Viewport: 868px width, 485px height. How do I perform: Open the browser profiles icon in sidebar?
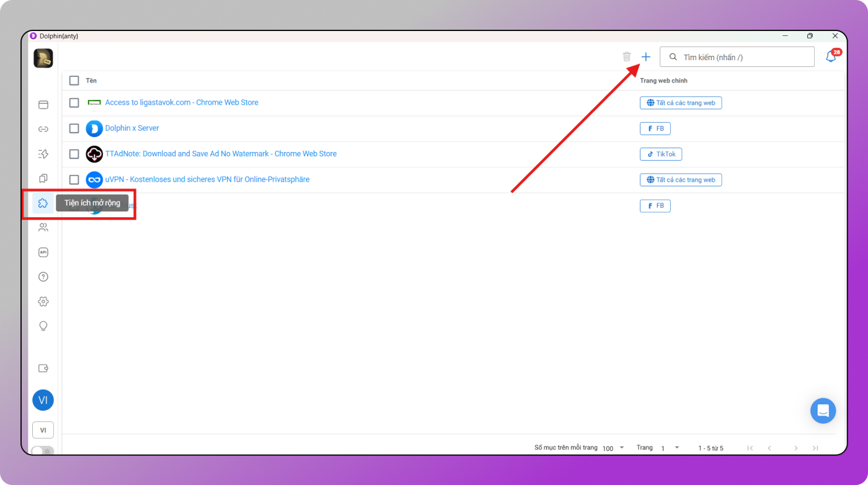tap(43, 105)
